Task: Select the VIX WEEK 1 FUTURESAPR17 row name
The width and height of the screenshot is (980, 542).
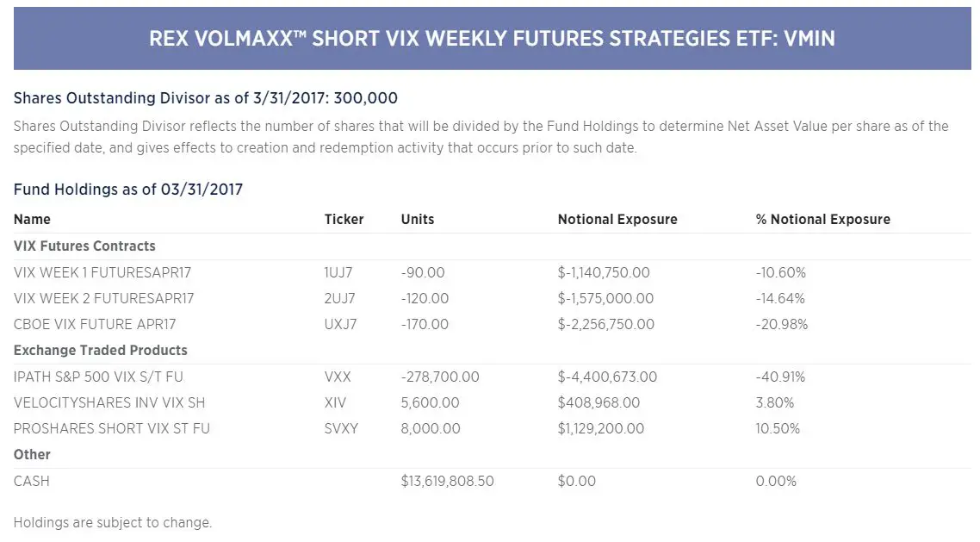Action: pyautogui.click(x=102, y=272)
